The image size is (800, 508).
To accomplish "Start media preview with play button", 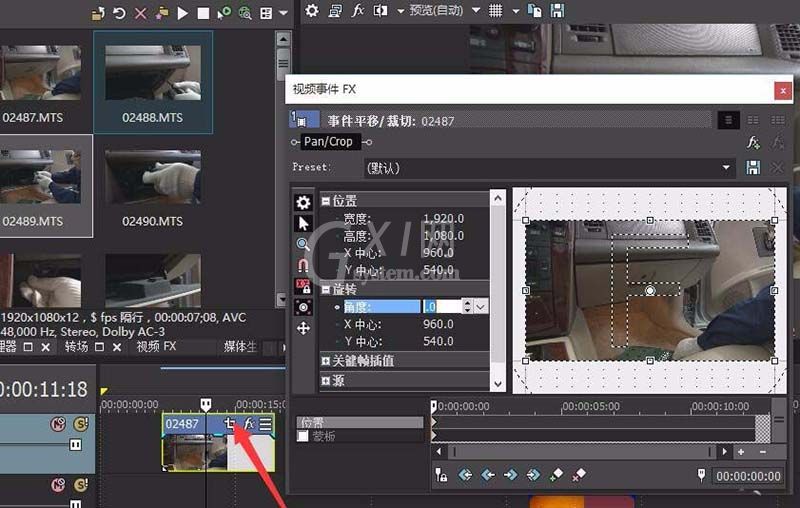I will pos(182,13).
